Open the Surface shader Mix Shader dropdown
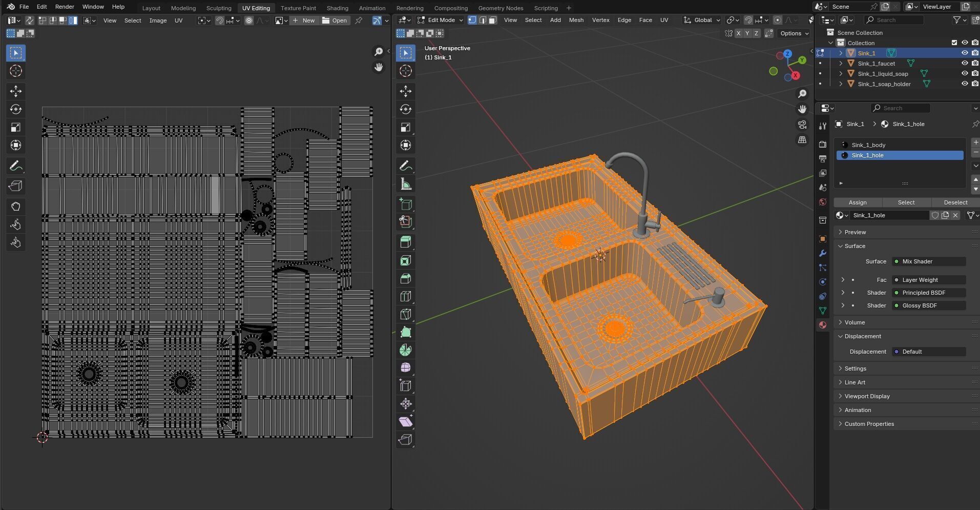The height and width of the screenshot is (510, 980). tap(929, 261)
